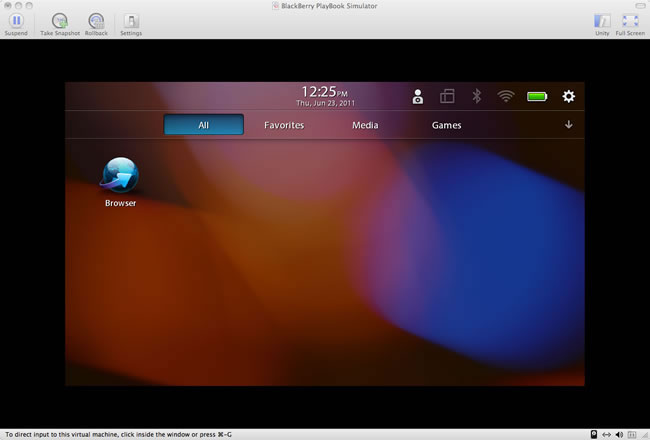Tap the 12:25 PM clock

pos(324,92)
